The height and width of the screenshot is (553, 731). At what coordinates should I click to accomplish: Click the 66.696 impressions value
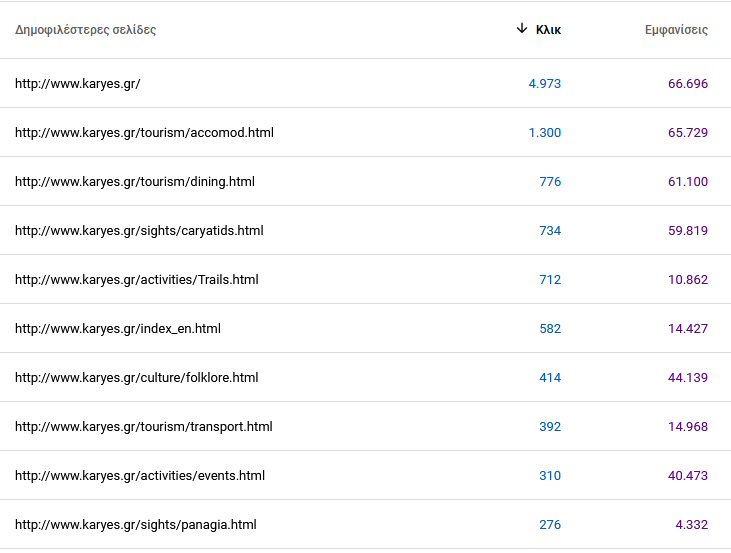tap(688, 83)
